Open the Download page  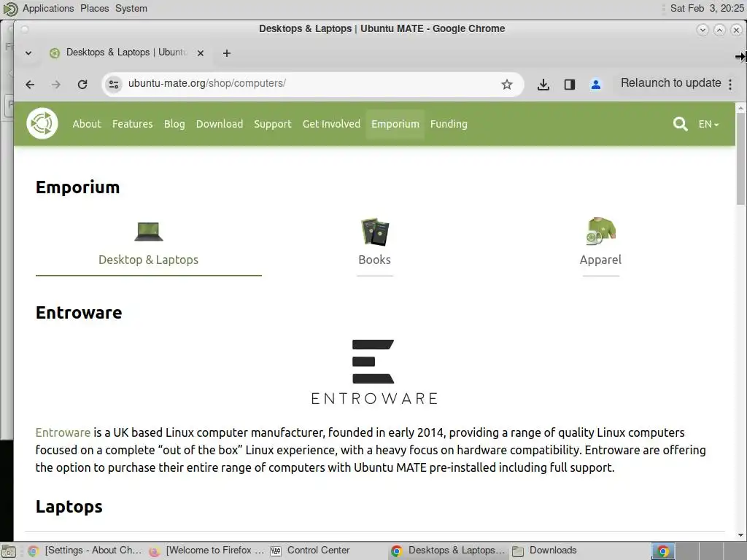(220, 124)
